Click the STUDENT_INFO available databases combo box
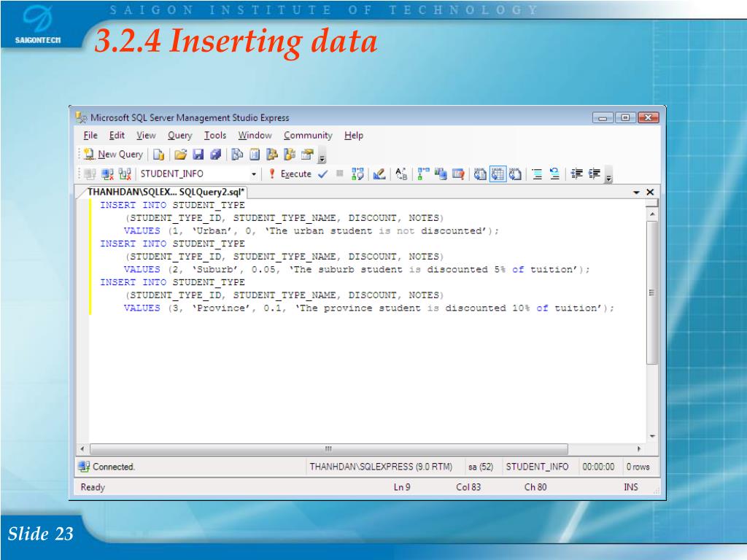 [x=198, y=174]
